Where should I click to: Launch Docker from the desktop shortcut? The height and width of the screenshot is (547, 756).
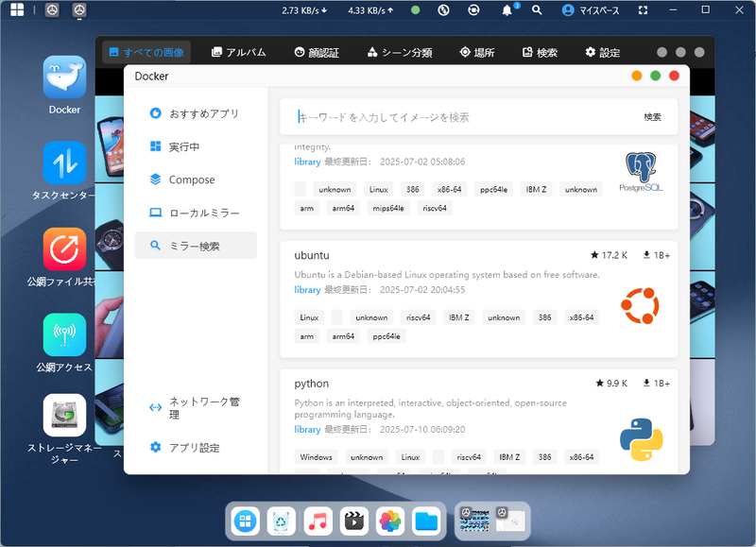(x=63, y=77)
